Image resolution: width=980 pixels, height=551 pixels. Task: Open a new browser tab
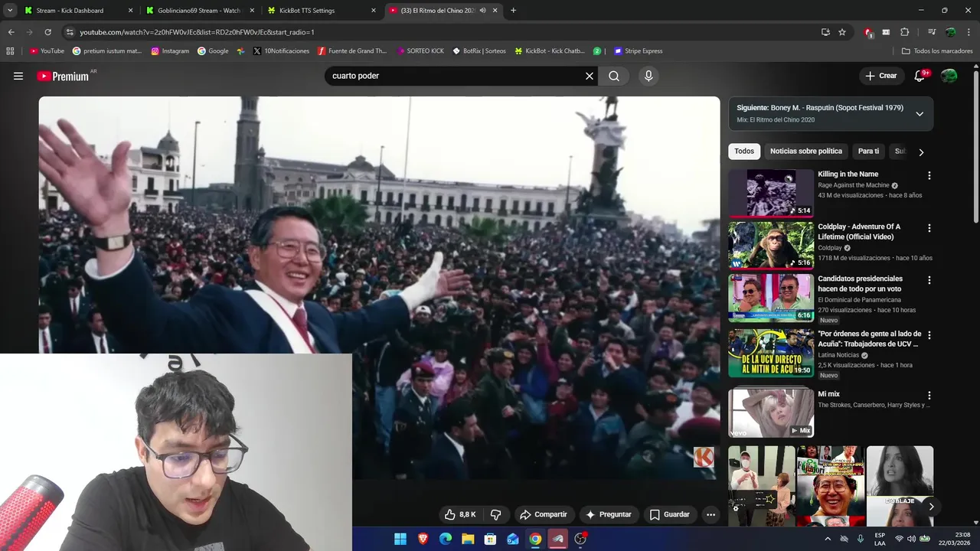coord(513,11)
